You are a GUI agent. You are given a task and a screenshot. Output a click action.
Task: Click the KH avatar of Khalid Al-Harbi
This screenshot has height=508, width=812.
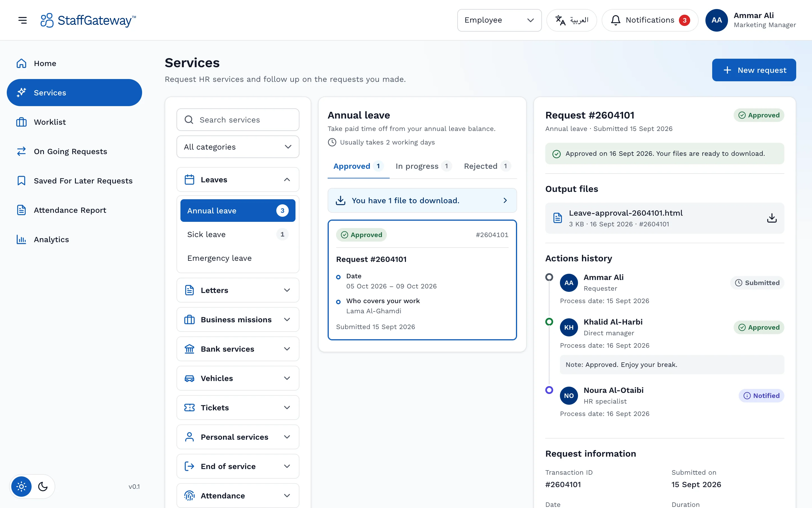[x=569, y=327]
